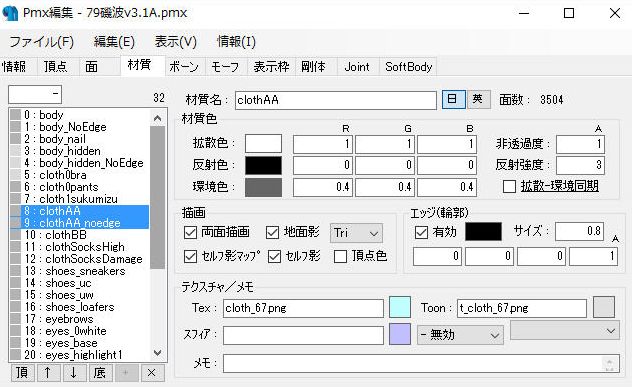
Task: Toggle 地面影 ground shadow checkbox
Action: (x=272, y=233)
